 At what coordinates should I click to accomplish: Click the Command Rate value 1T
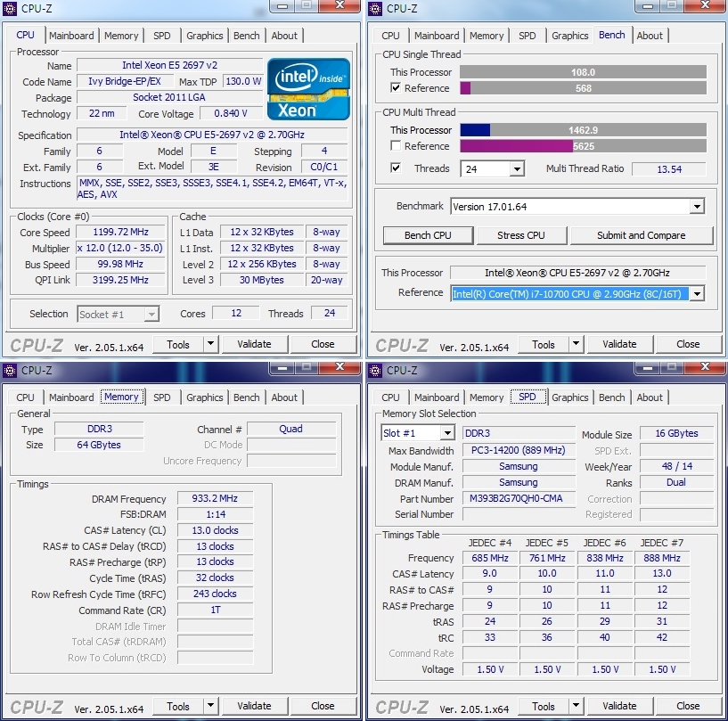[x=215, y=610]
